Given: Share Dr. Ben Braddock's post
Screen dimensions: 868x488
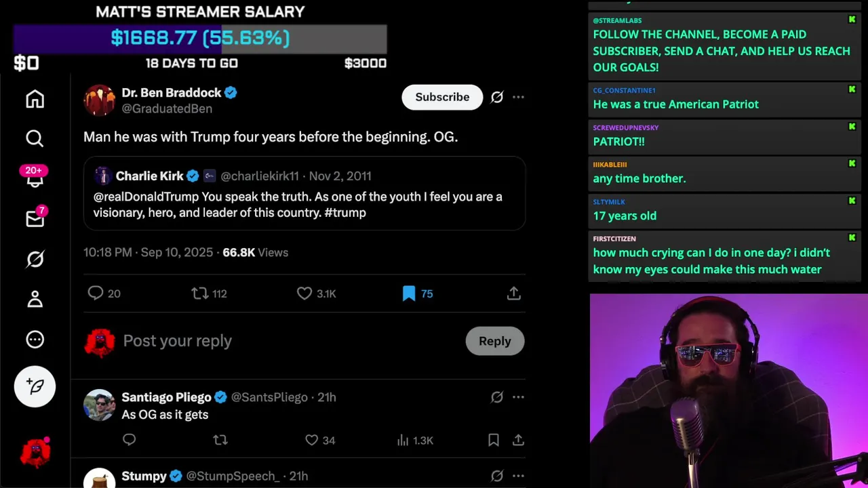Looking at the screenshot, I should (x=514, y=293).
